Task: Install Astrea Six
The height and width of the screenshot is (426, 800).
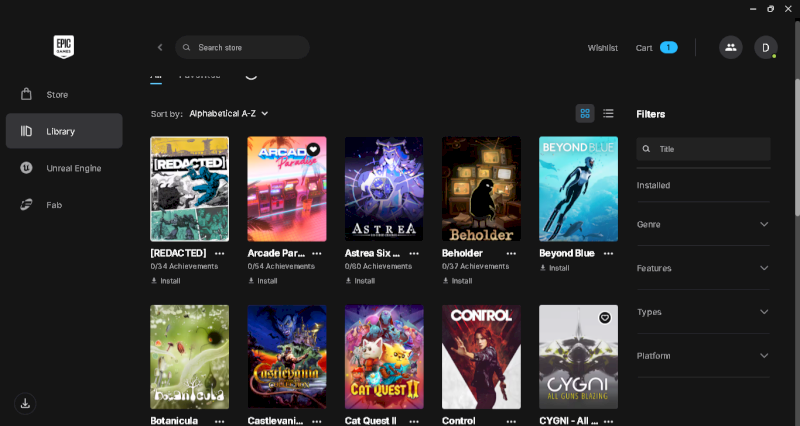Action: click(360, 281)
